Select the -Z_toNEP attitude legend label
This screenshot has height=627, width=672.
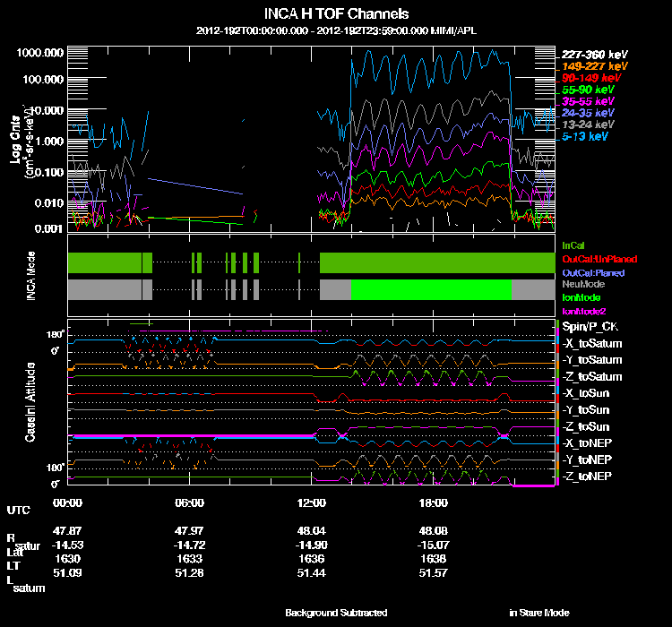(x=588, y=476)
